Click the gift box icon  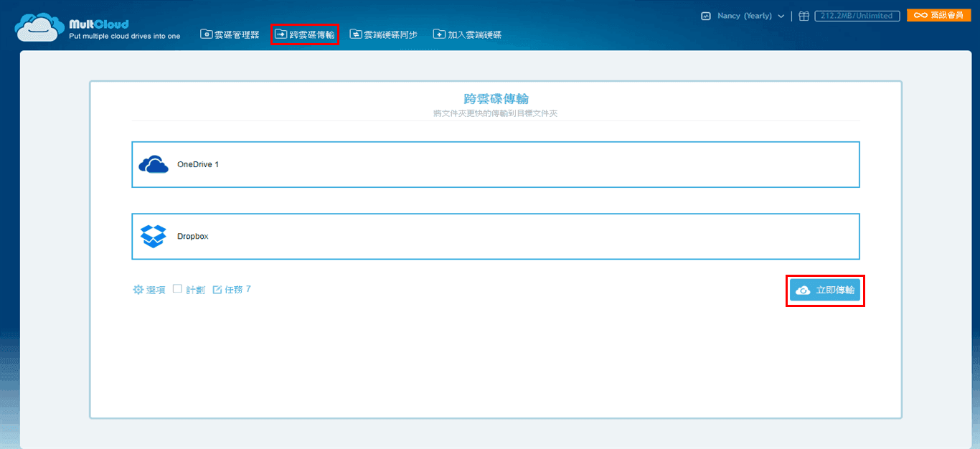click(804, 16)
